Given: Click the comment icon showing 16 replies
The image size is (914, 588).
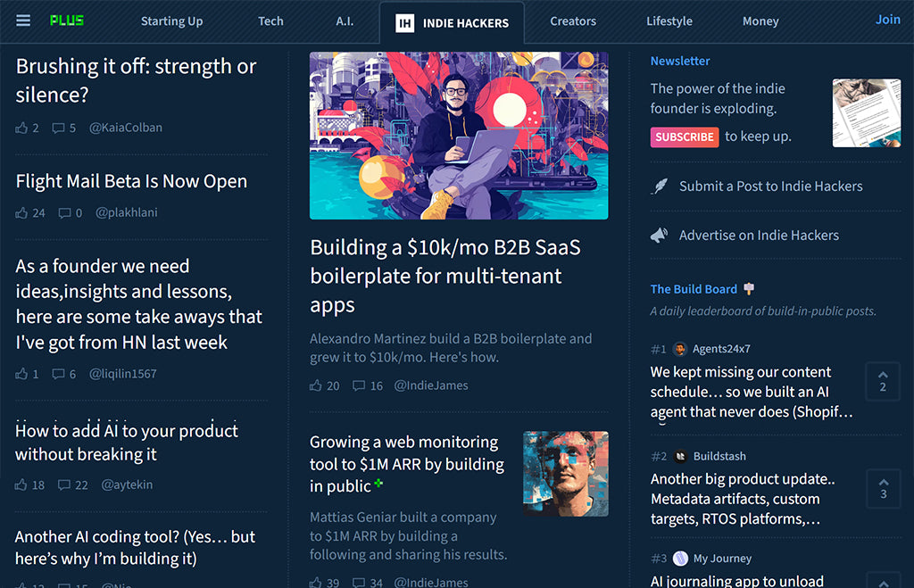Looking at the screenshot, I should click(x=359, y=385).
